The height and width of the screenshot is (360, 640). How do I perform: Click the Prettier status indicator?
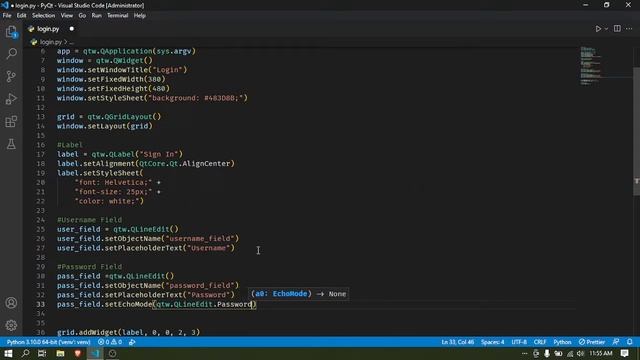point(592,342)
